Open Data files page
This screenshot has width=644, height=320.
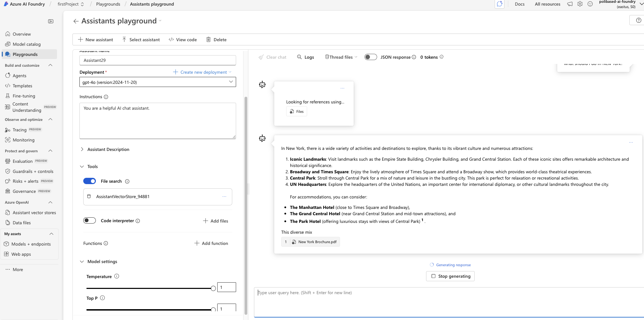coord(22,223)
